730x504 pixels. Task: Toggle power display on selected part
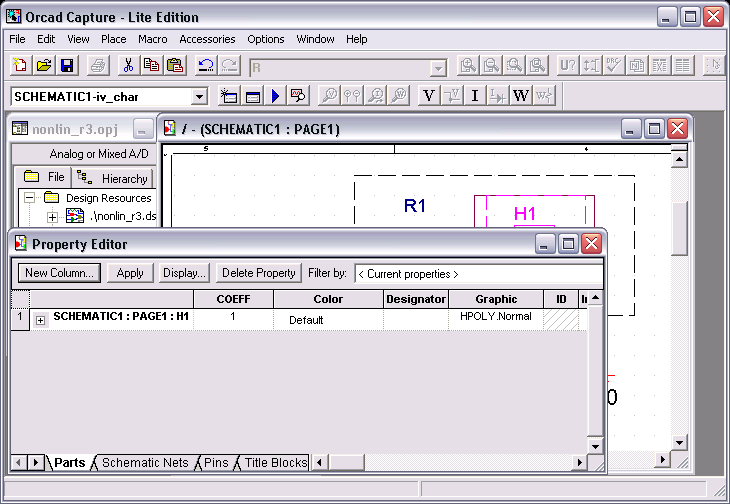pyautogui.click(x=544, y=96)
